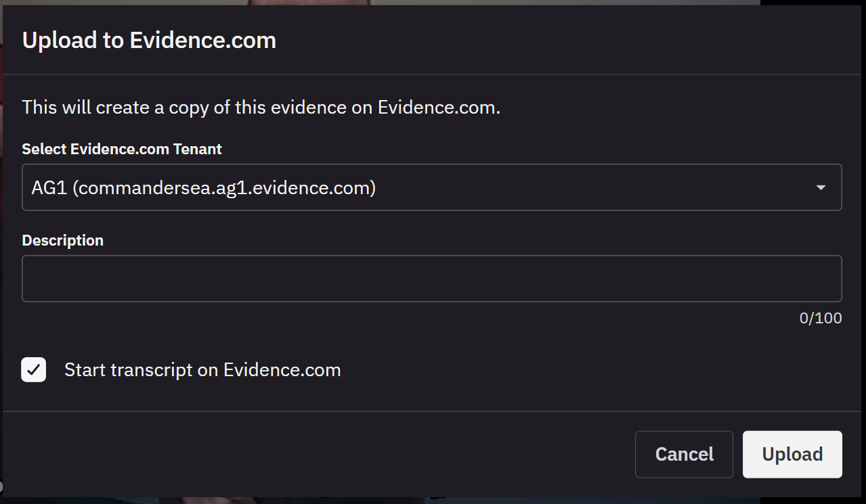Click the 'Description' field label
866x504 pixels.
pyautogui.click(x=63, y=241)
